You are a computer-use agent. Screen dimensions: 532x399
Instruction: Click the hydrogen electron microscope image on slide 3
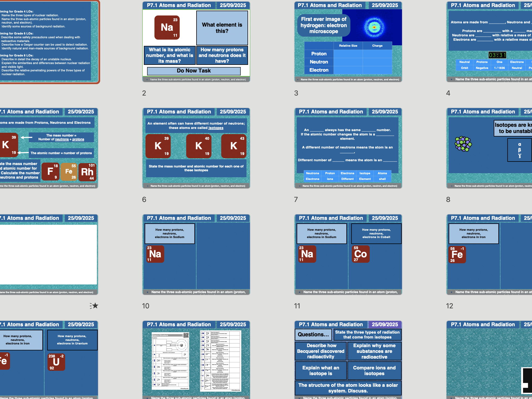point(374,26)
